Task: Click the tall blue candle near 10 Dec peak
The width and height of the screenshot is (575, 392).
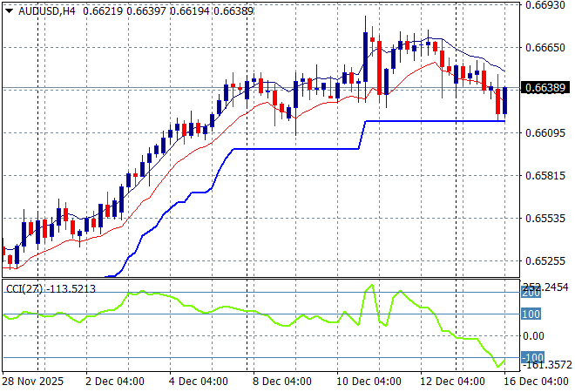Action: tap(366, 57)
